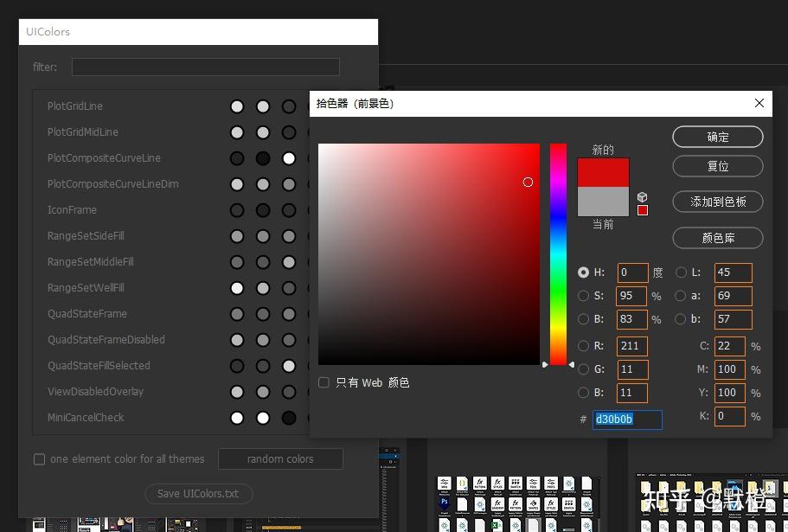Viewport: 788px width, 532px height.
Task: Click the black PlotCompositeCurveLine color circle
Action: [x=263, y=158]
